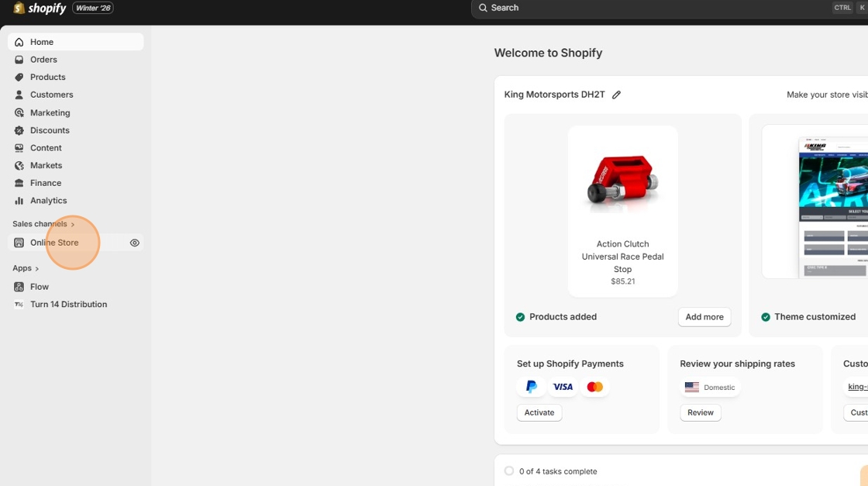Image resolution: width=868 pixels, height=486 pixels.
Task: Click the Review your shipping rates heading
Action: (737, 364)
